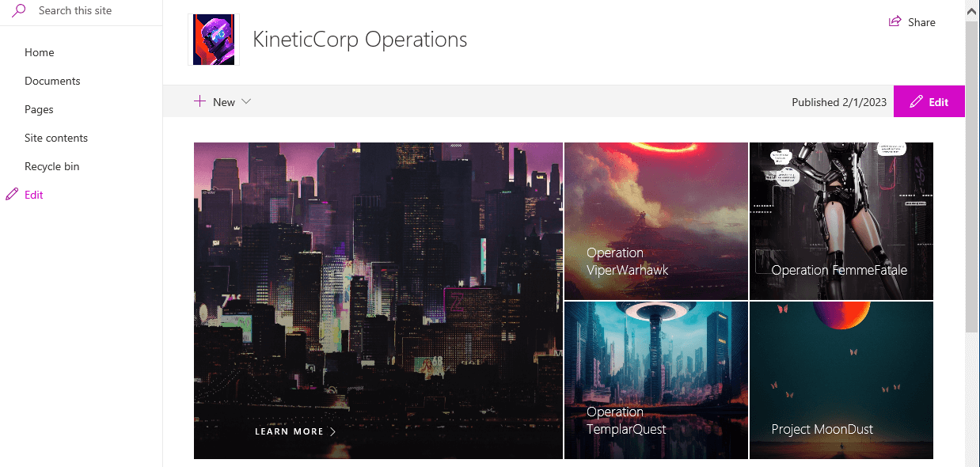Go to Pages in the sidebar
Screen dimensions: 980x467
point(39,109)
